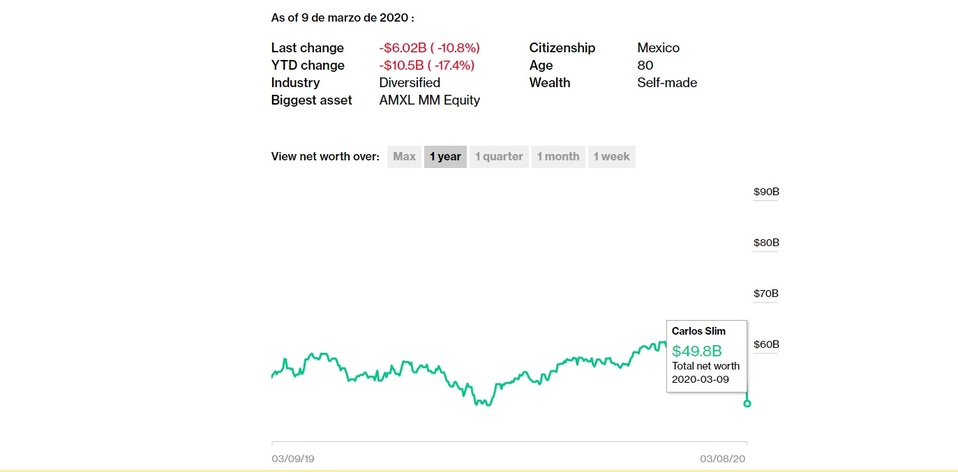Click the $60B axis label
Image resolution: width=958 pixels, height=472 pixels.
(766, 345)
